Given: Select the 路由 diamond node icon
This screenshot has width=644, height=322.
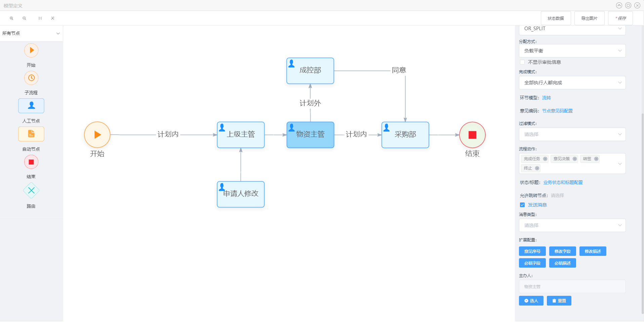Looking at the screenshot, I should [x=31, y=190].
